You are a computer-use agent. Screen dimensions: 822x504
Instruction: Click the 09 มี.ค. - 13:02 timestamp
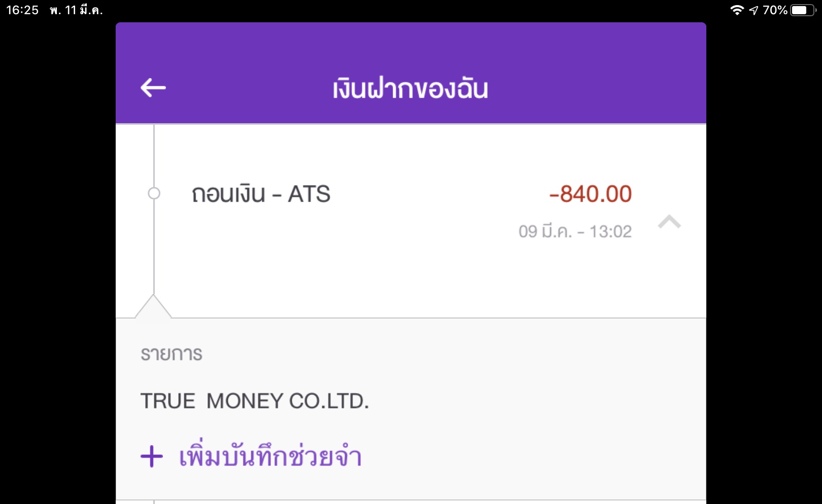[x=575, y=232]
